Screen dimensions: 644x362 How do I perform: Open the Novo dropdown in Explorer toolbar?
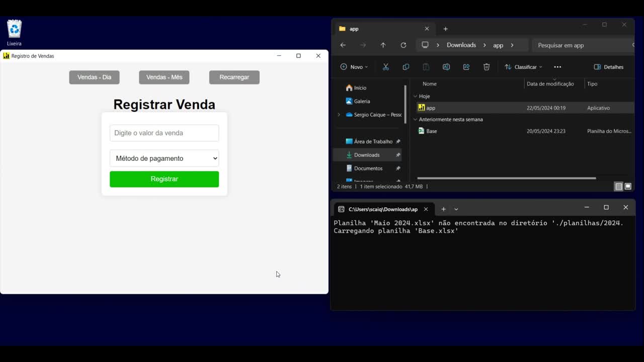click(x=354, y=67)
